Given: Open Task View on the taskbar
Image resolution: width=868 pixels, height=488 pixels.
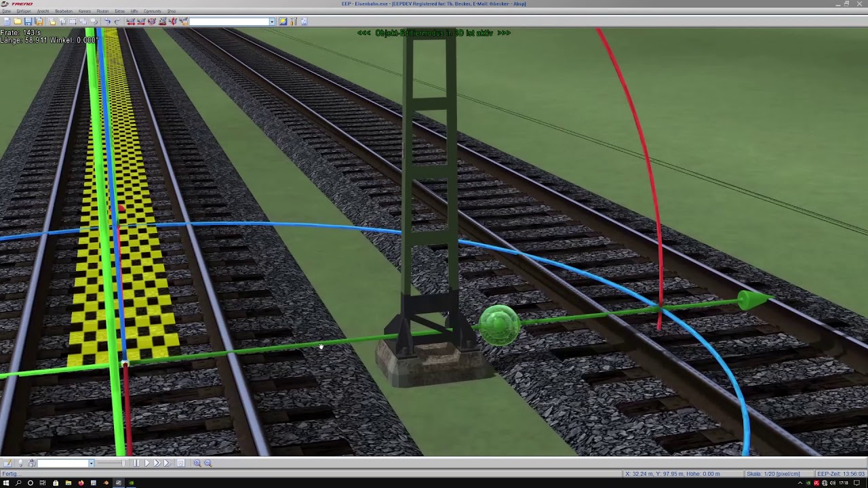Looking at the screenshot, I should click(x=43, y=483).
